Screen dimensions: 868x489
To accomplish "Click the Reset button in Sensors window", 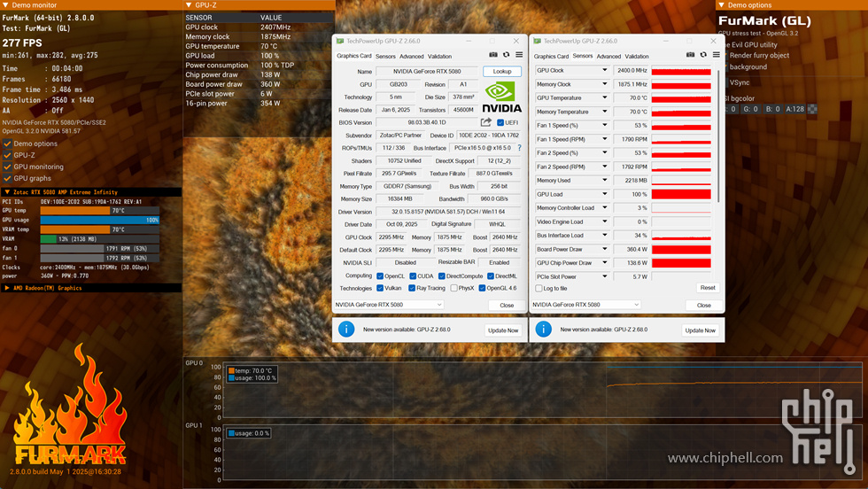I will pyautogui.click(x=708, y=288).
